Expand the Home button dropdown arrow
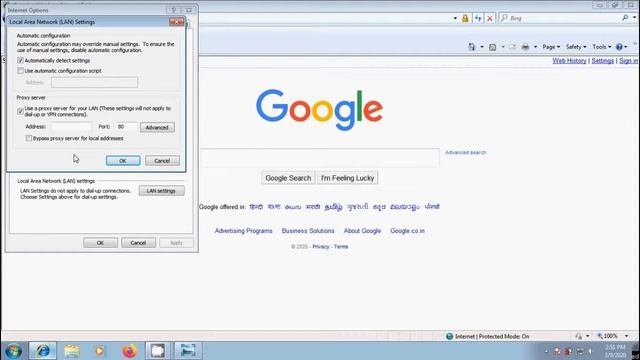This screenshot has height=360, width=640. tap(482, 47)
